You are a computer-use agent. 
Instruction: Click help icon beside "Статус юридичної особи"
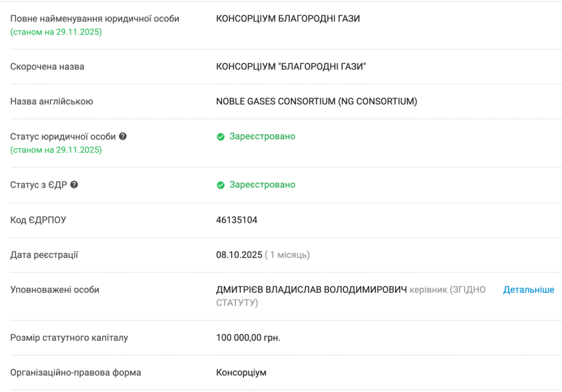pos(123,136)
